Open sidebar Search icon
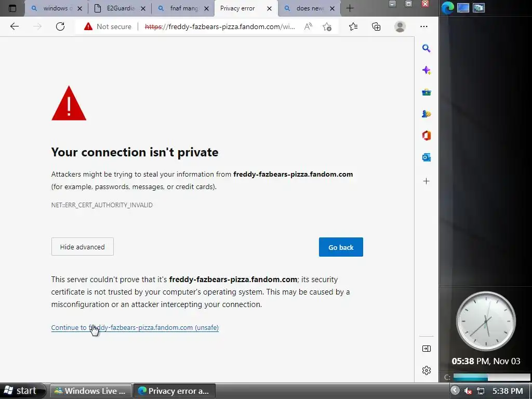The height and width of the screenshot is (399, 532). pyautogui.click(x=426, y=48)
